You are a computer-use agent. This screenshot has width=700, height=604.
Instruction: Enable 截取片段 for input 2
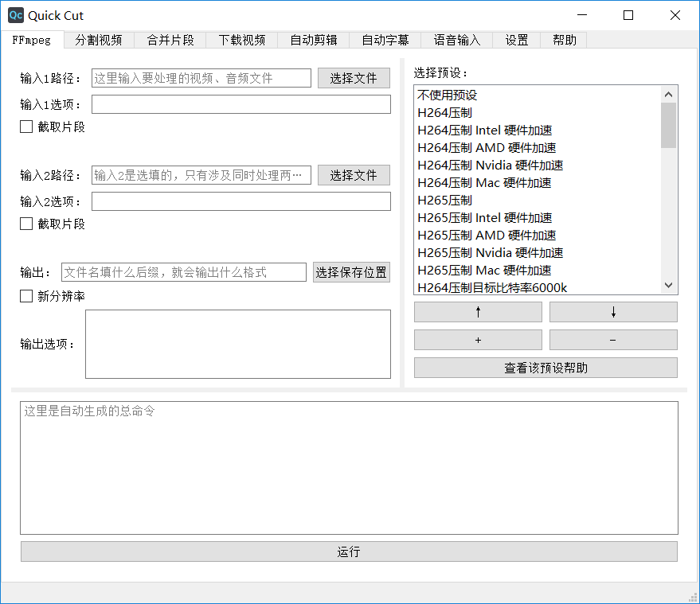[25, 223]
